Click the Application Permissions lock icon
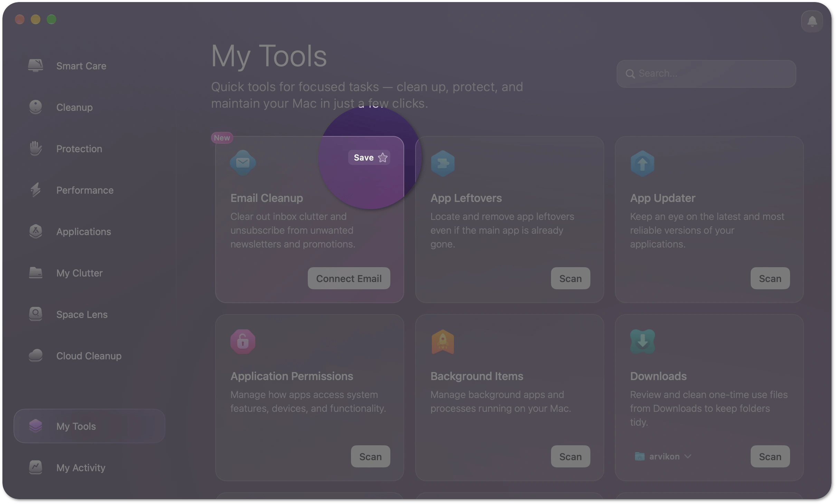 (x=243, y=342)
